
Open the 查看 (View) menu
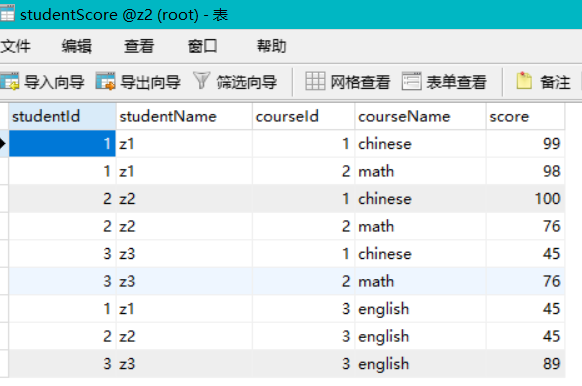tap(139, 46)
